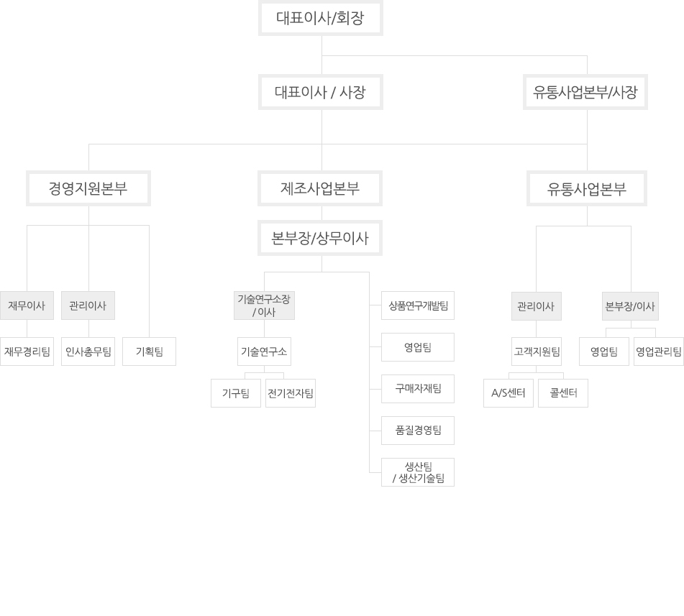The height and width of the screenshot is (616, 684).
Task: Click the 기구팀 team box
Action: tap(236, 393)
